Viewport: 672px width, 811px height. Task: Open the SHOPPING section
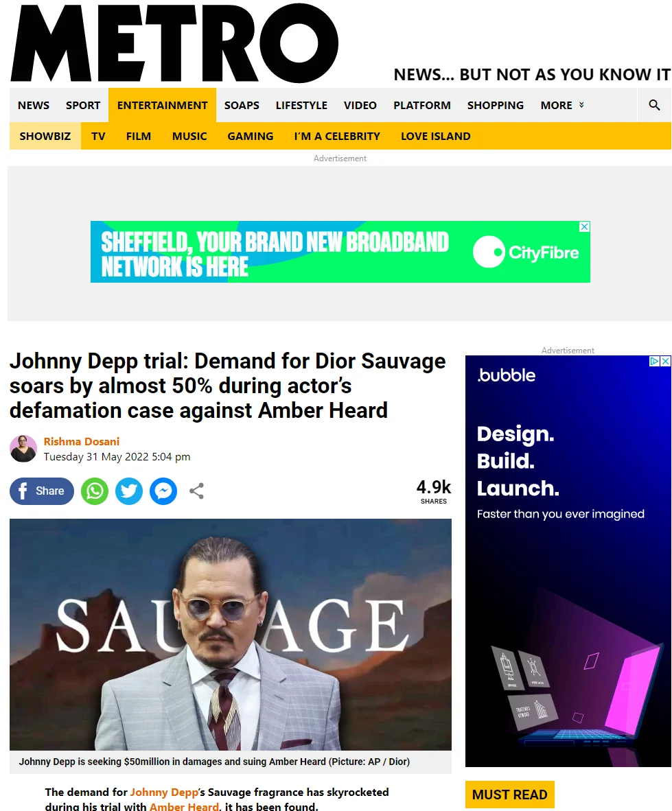click(496, 105)
